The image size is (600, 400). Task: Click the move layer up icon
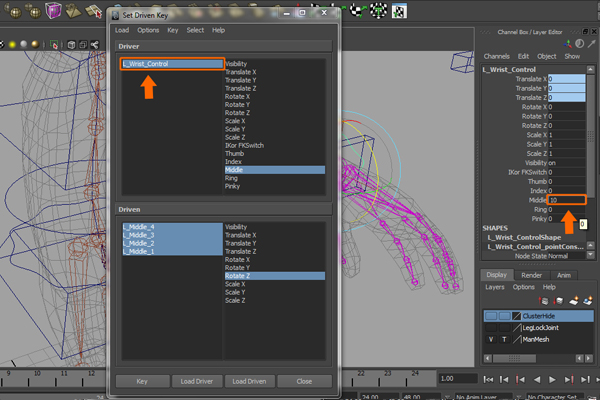pos(544,301)
